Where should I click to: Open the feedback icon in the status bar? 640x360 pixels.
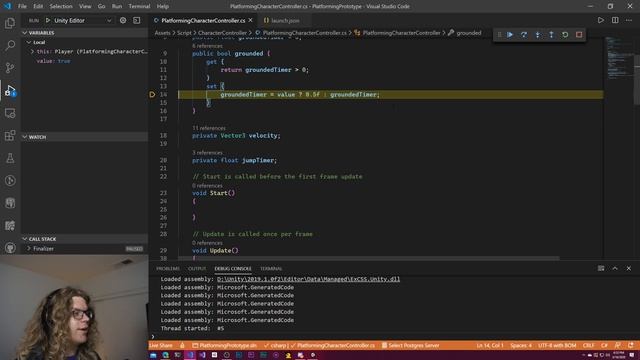(x=618, y=345)
